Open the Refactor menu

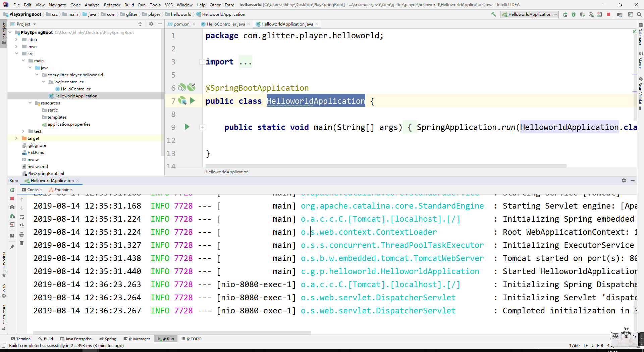[x=112, y=5]
